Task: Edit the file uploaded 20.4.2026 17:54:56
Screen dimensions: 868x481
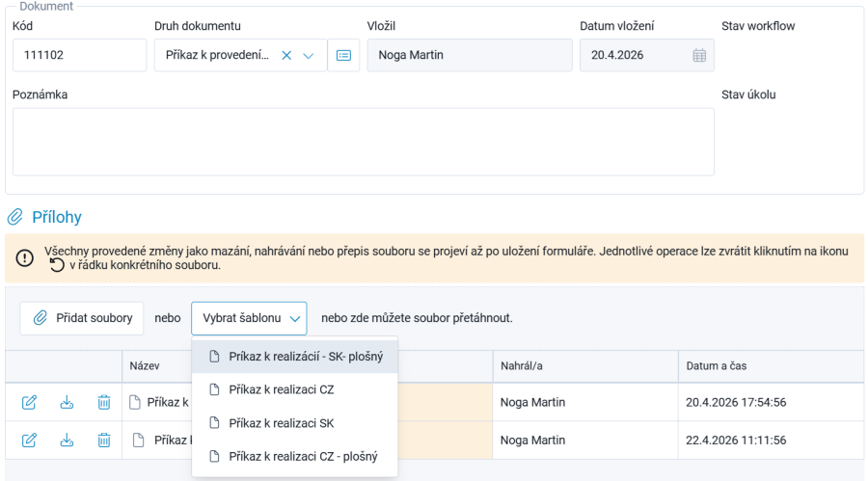Action: pyautogui.click(x=29, y=402)
